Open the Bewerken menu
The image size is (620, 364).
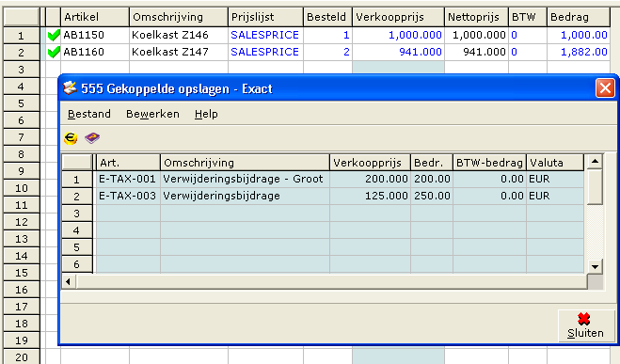coord(152,114)
